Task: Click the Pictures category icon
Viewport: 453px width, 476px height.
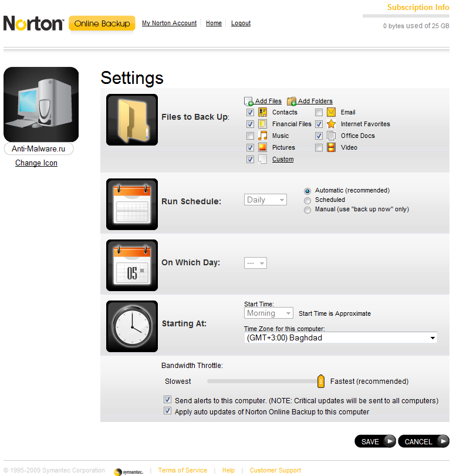Action: pos(262,147)
